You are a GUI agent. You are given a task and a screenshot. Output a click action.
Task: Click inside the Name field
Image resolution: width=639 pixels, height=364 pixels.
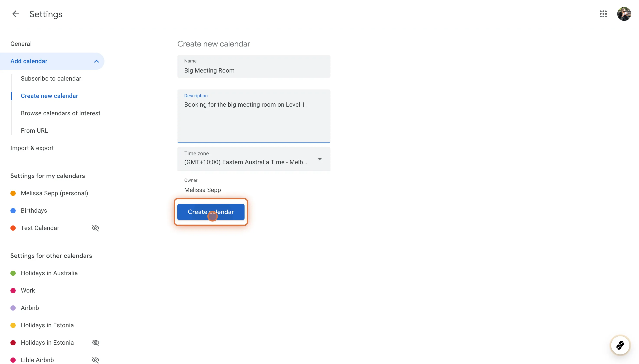tap(253, 70)
